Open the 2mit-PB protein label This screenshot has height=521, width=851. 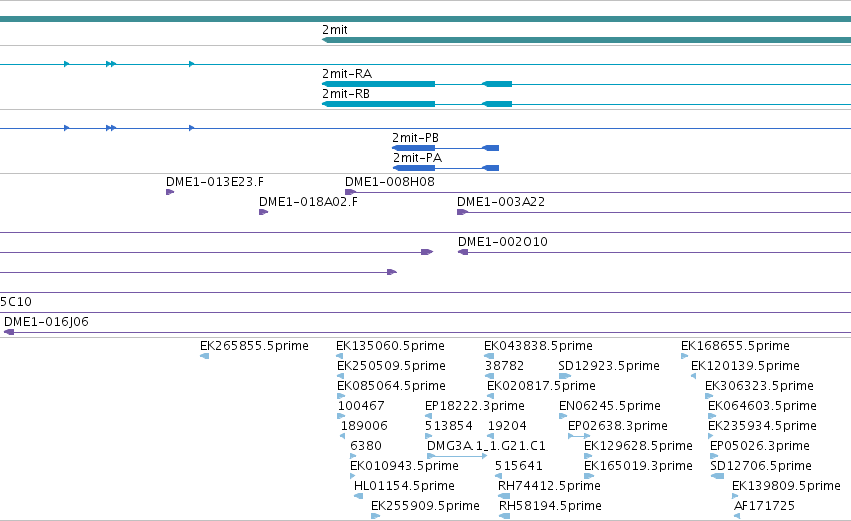tap(415, 138)
